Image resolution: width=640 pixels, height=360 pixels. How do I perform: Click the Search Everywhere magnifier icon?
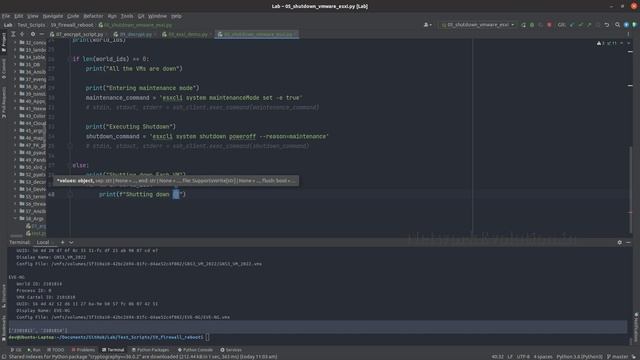click(x=617, y=25)
